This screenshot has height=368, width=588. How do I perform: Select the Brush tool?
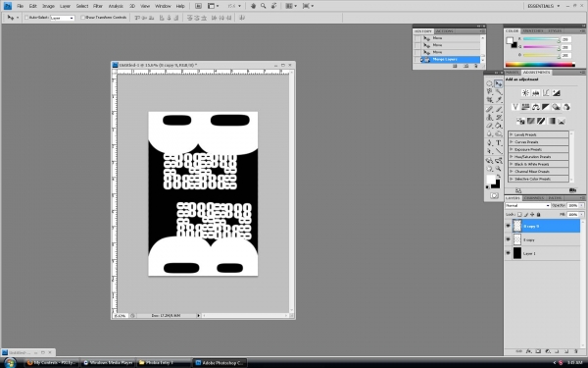pyautogui.click(x=499, y=109)
